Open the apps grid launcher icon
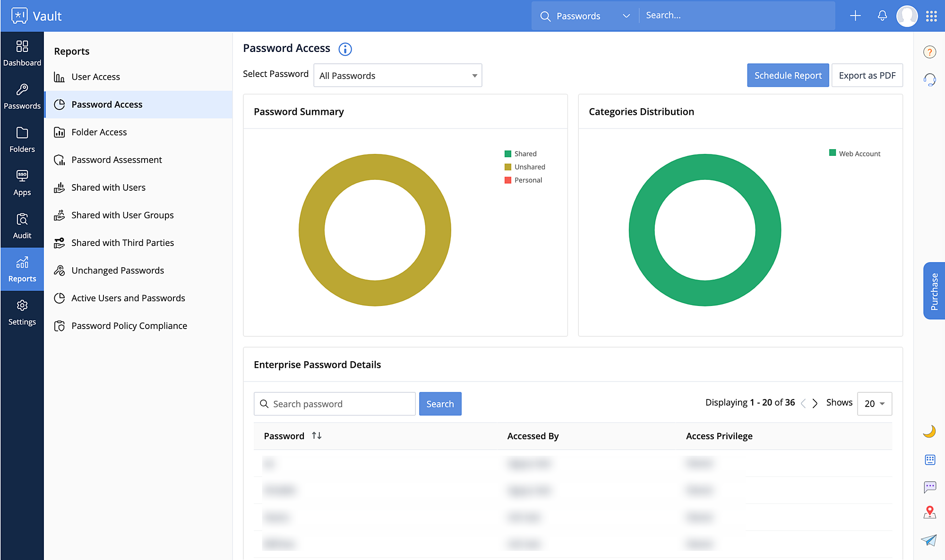The image size is (945, 560). click(x=931, y=16)
